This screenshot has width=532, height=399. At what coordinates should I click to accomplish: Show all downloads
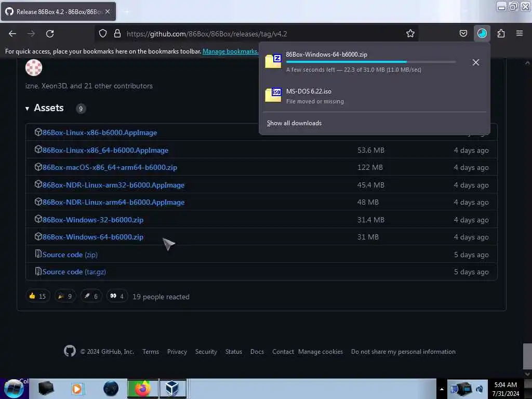point(294,123)
